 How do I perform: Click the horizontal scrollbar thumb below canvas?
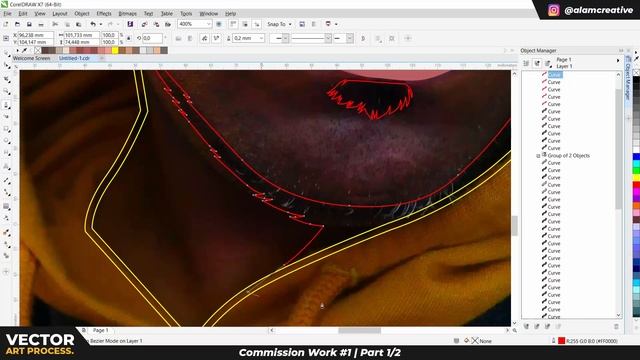coord(359,331)
